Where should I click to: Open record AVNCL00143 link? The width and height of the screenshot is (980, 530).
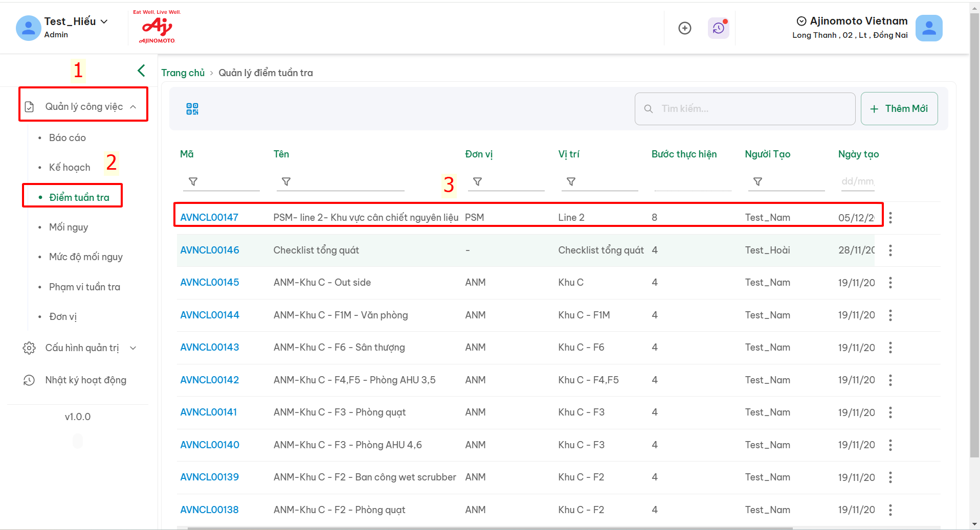[210, 348]
